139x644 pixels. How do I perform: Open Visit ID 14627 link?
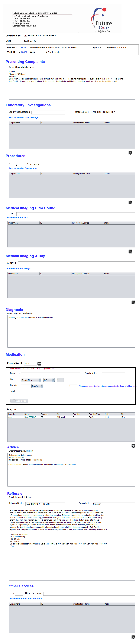pyautogui.click(x=24, y=52)
